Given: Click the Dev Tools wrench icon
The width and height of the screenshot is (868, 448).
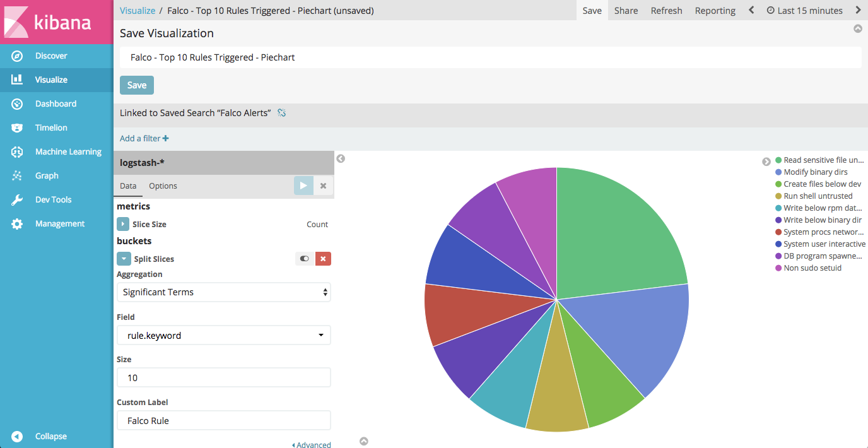Looking at the screenshot, I should click(x=17, y=200).
